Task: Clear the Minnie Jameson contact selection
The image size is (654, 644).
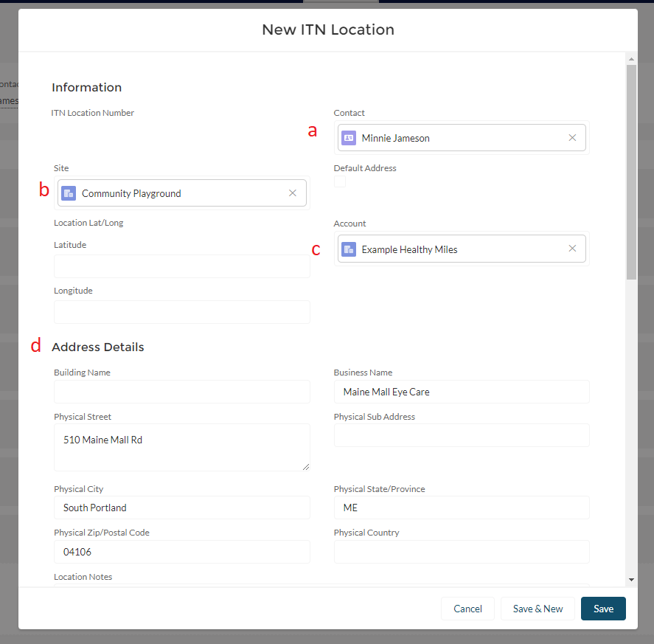Action: pyautogui.click(x=572, y=138)
